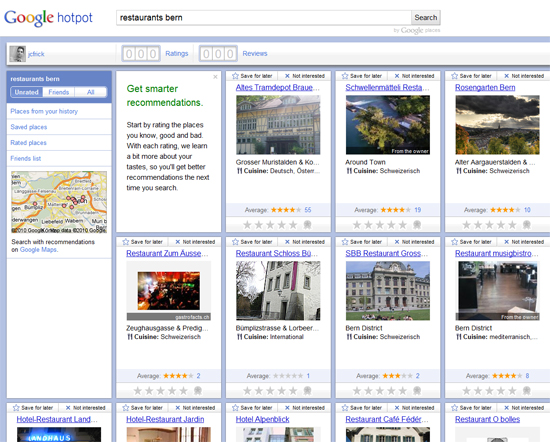Save Restaurant O bolles for later
Image resolution: width=550 pixels, height=442 pixels.
[x=471, y=408]
